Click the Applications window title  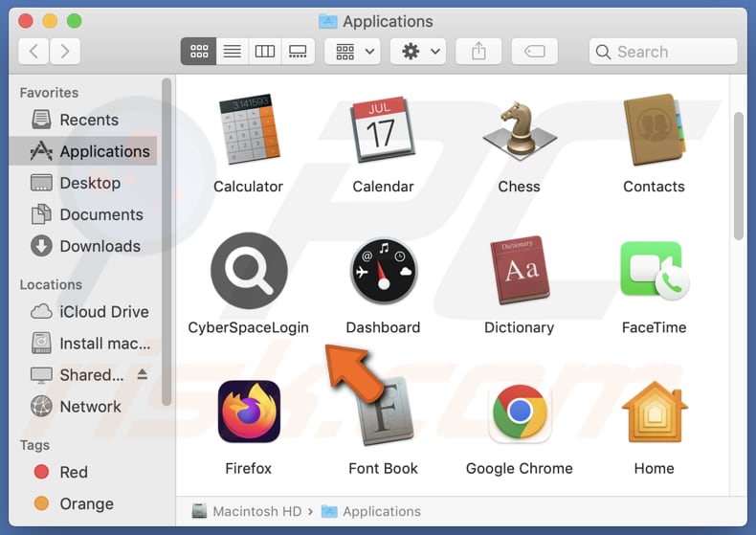[x=388, y=21]
